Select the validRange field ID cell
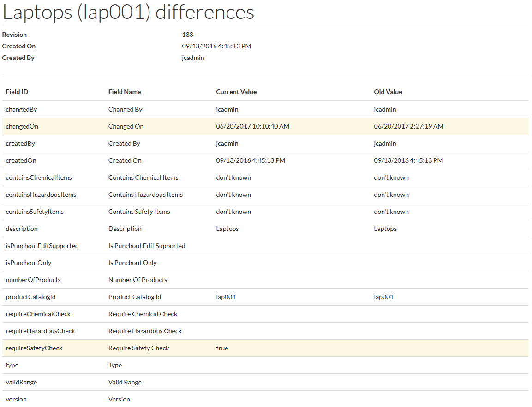The height and width of the screenshot is (407, 532). 21,382
